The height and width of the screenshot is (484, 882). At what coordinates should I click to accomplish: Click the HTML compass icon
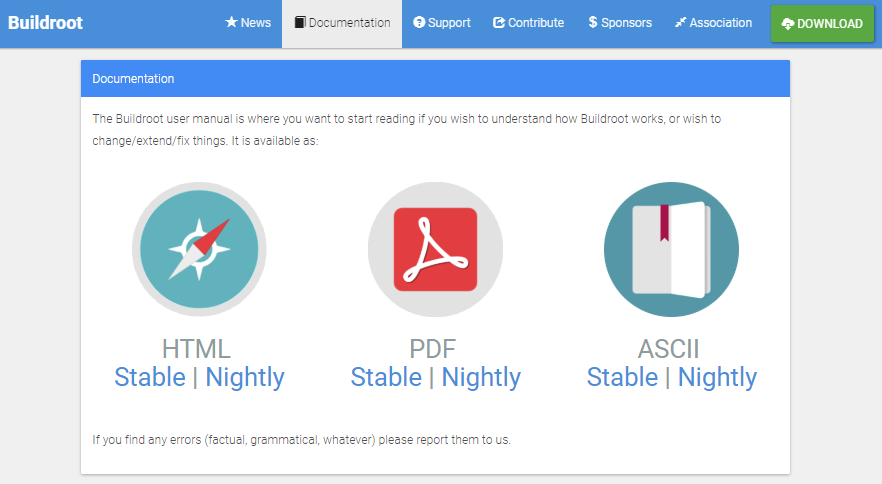tap(199, 249)
